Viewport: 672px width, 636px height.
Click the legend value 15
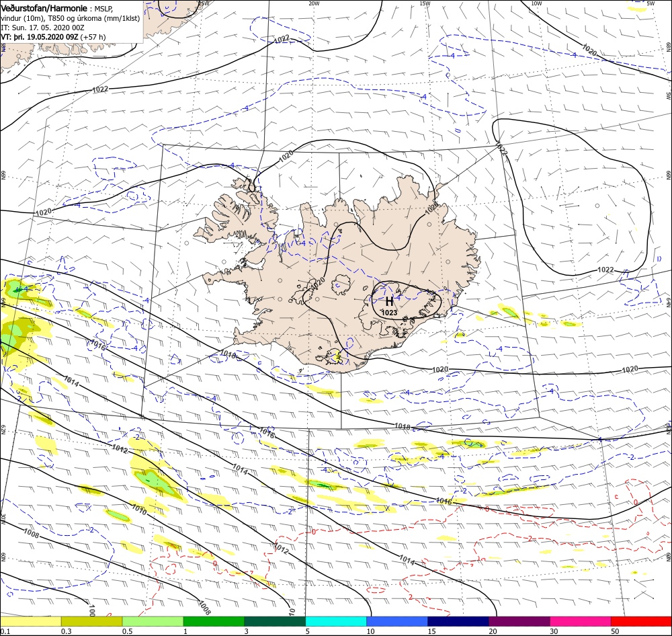pos(431,632)
